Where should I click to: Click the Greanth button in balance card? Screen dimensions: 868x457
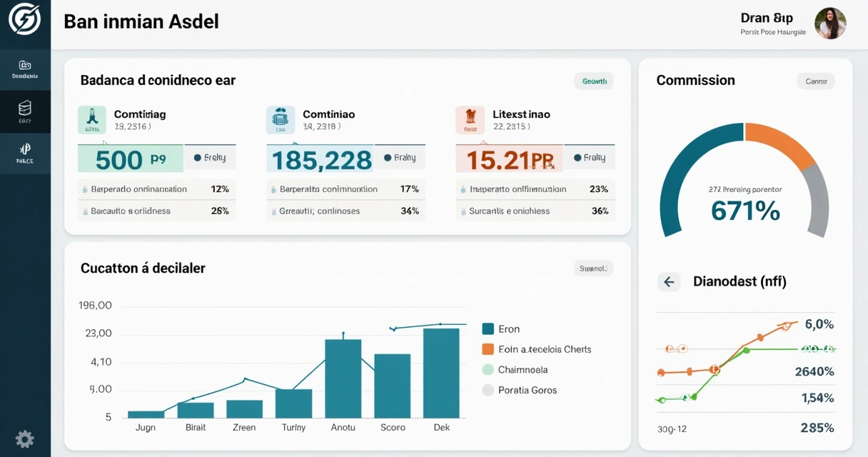(x=594, y=81)
